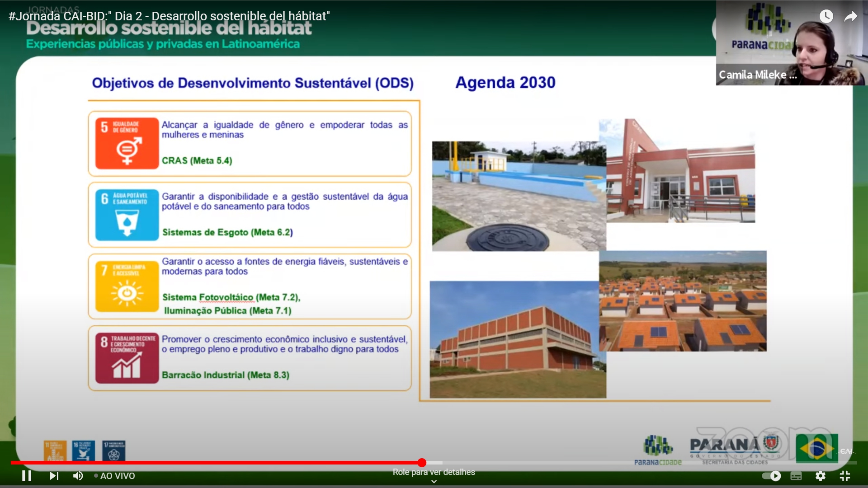
Task: Select the SDG 16 peace and justice icon
Action: click(x=83, y=450)
